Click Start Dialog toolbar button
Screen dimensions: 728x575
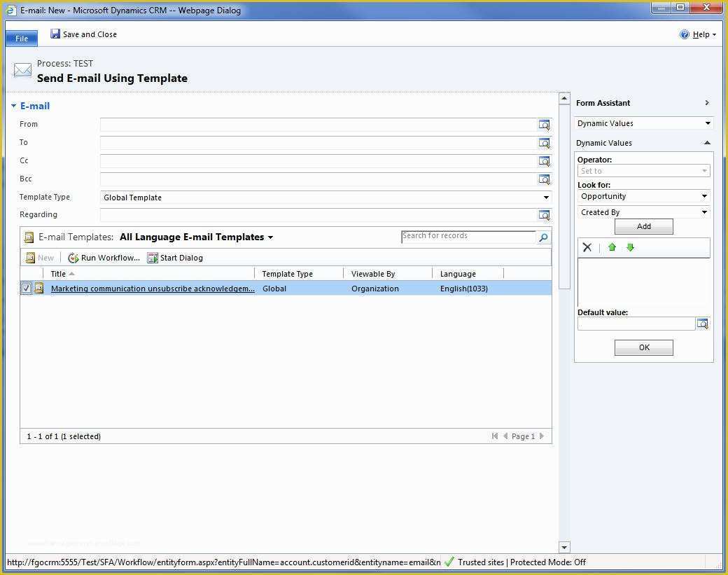[175, 257]
